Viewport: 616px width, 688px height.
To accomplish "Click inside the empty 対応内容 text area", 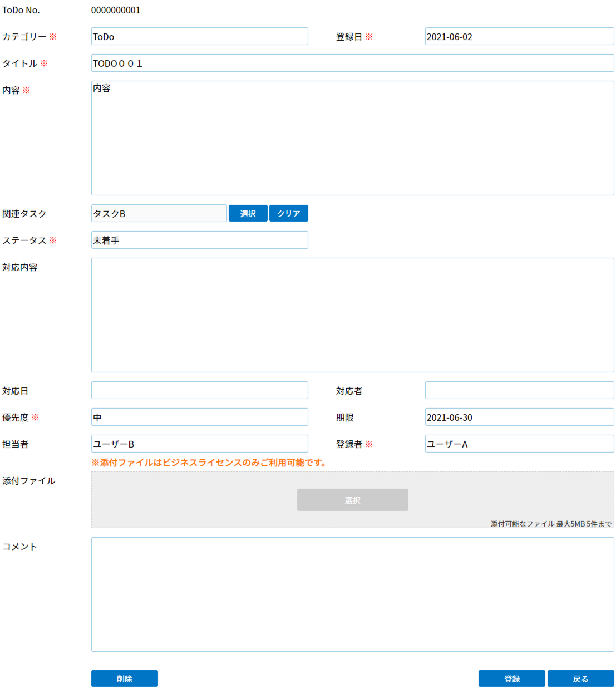I will 352,315.
